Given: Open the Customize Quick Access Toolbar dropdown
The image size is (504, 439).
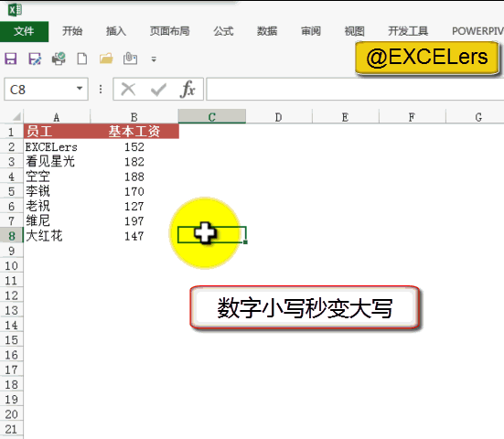Looking at the screenshot, I should point(154,59).
